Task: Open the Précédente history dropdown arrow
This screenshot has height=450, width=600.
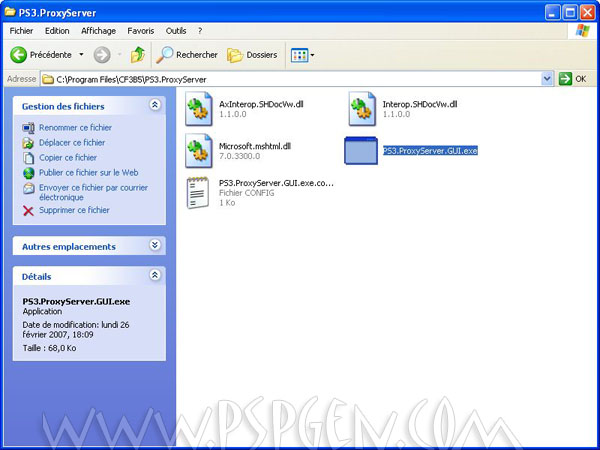Action: tap(81, 55)
